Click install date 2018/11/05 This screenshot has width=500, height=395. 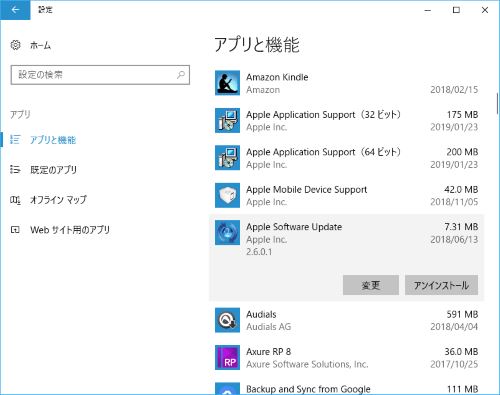pos(454,202)
